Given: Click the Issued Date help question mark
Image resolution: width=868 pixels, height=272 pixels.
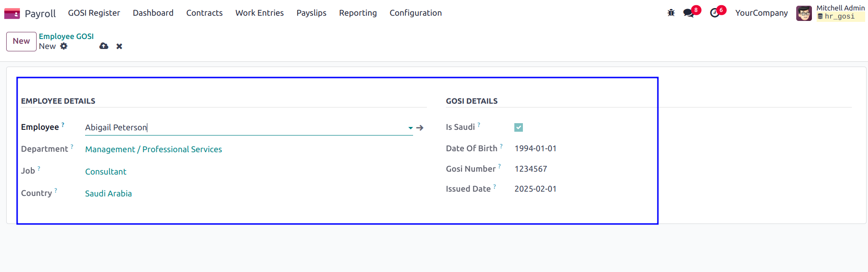Looking at the screenshot, I should click(494, 186).
